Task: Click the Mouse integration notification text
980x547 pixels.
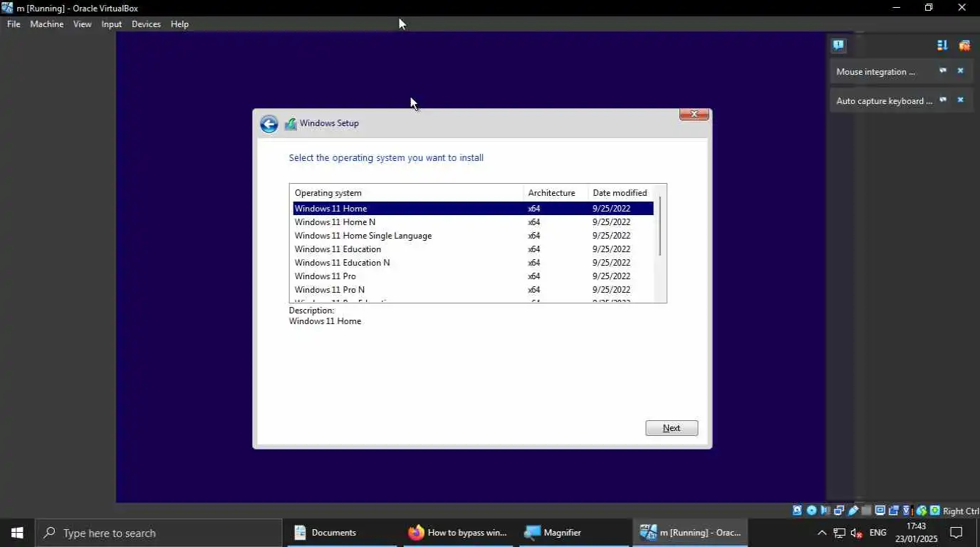Action: pyautogui.click(x=875, y=71)
